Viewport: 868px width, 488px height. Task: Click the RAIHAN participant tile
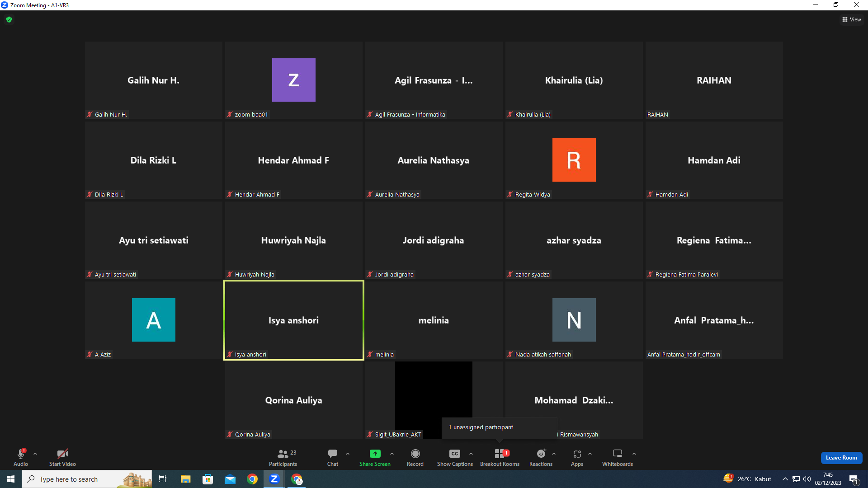(714, 80)
